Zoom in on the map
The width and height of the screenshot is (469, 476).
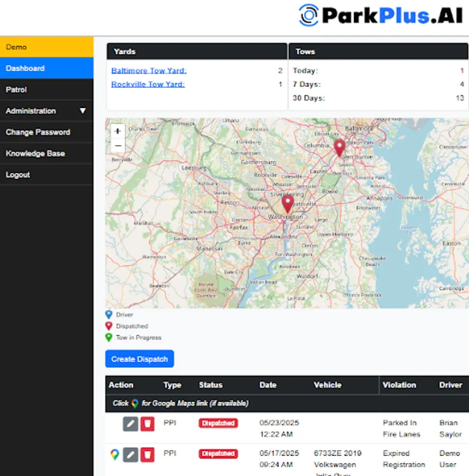[x=118, y=131]
